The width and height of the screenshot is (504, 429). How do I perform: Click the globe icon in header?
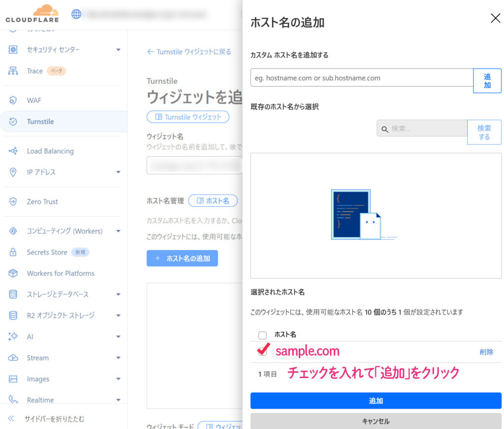pyautogui.click(x=76, y=14)
